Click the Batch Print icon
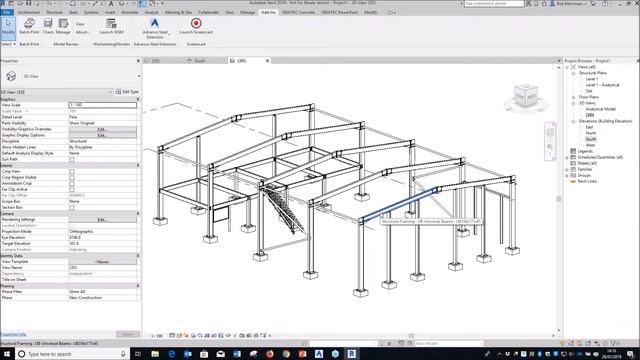The height and width of the screenshot is (360, 640). pos(29,24)
